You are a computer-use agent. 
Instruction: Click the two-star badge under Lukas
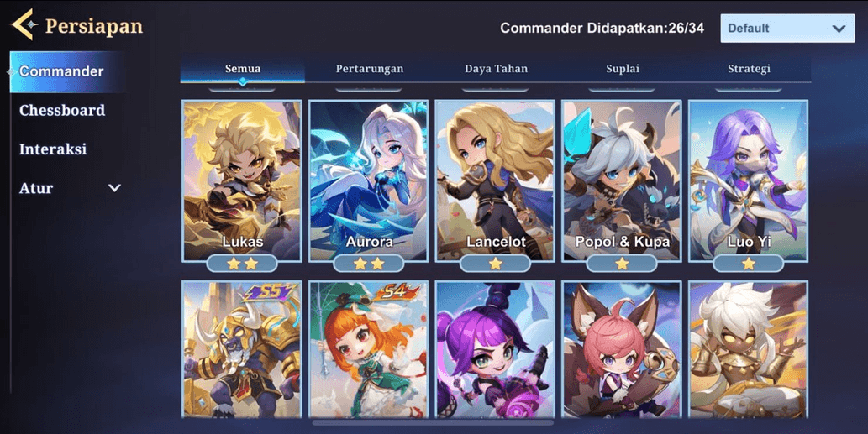[242, 264]
